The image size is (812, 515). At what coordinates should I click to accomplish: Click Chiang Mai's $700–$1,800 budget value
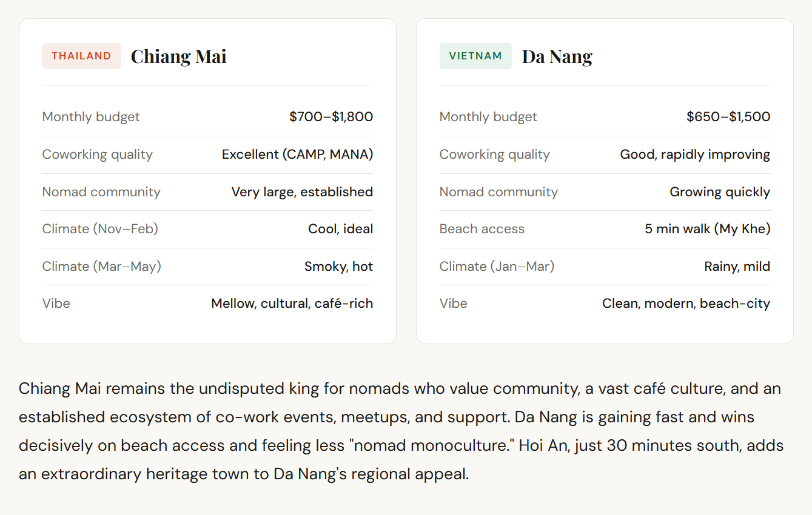pos(331,117)
